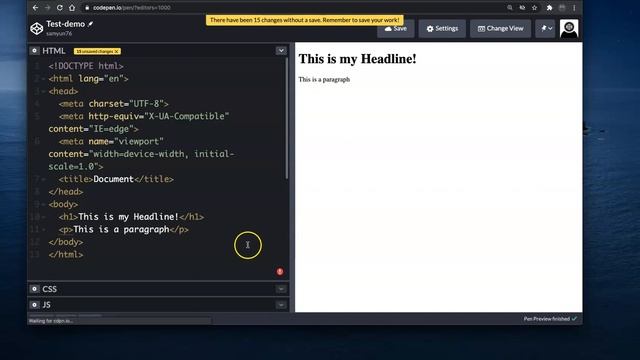Click the h1 headline code line
640x360 pixels.
(x=131, y=217)
